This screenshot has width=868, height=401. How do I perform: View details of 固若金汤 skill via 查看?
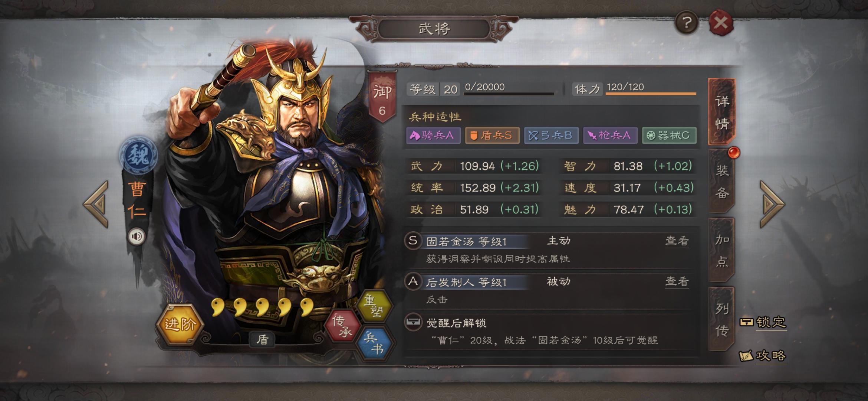click(677, 241)
